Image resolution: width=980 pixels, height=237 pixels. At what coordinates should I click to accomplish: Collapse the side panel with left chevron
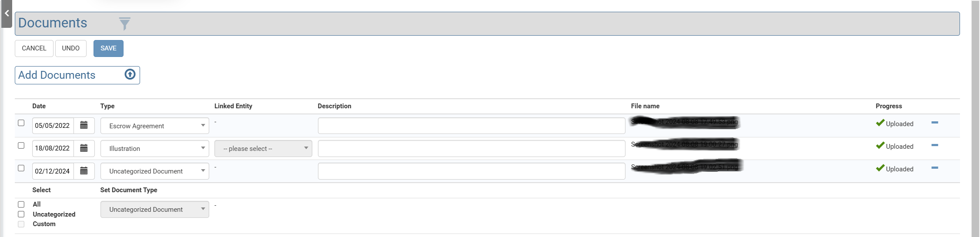7,13
